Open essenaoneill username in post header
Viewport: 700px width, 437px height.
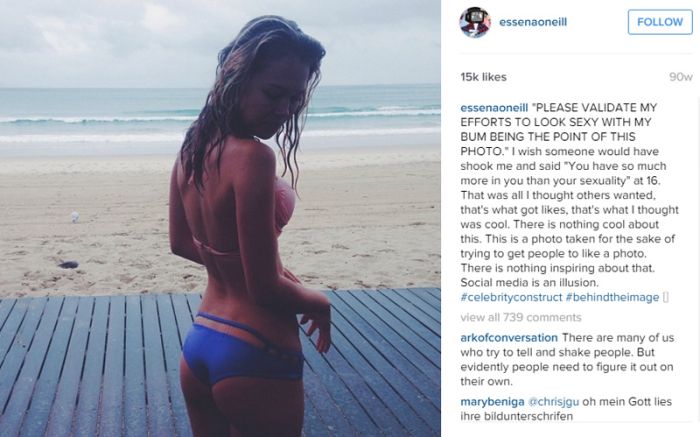click(x=533, y=22)
